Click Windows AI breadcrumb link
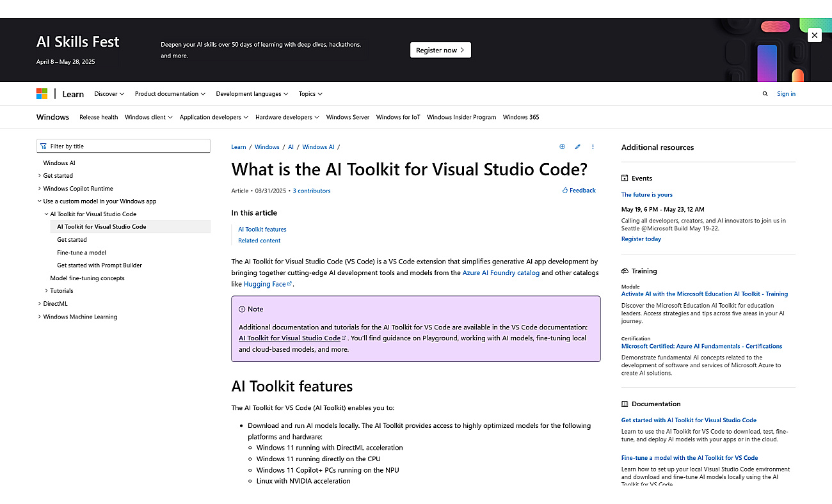The width and height of the screenshot is (832, 504). coord(318,147)
